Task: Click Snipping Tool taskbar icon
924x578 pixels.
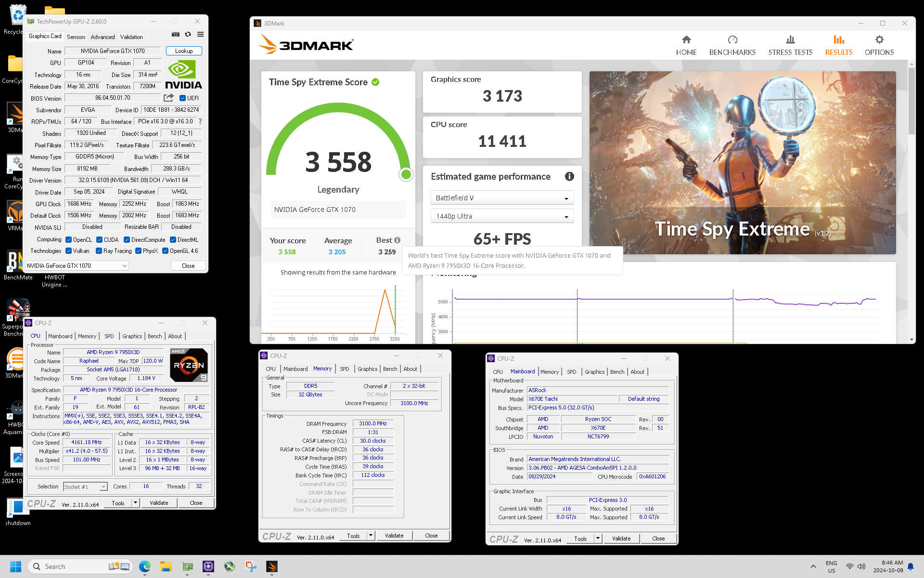Action: tap(251, 566)
